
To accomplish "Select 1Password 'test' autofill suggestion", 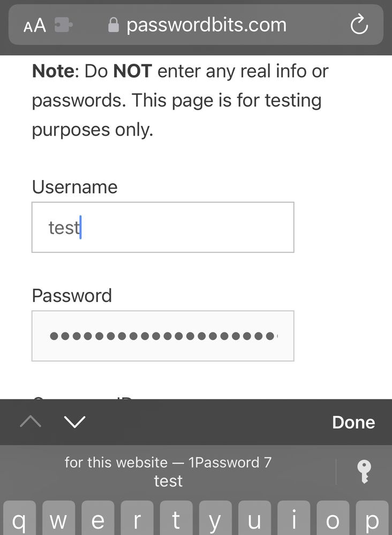I will 168,472.
